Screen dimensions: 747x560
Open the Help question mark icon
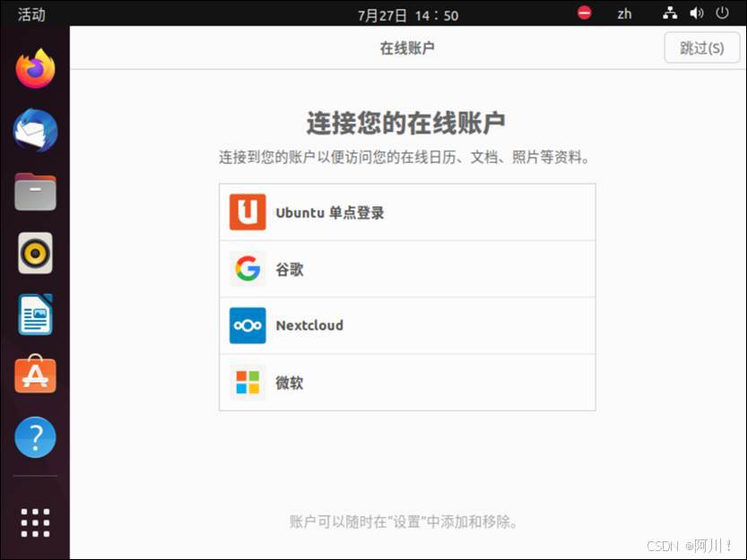35,437
